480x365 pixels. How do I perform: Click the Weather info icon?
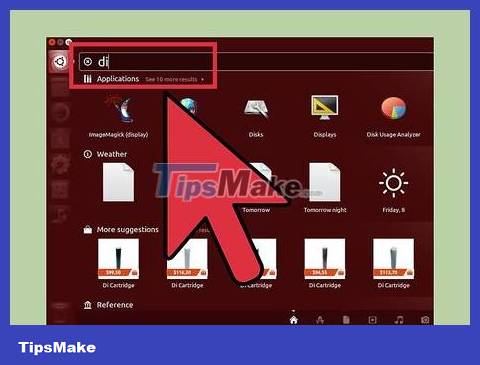[x=88, y=154]
